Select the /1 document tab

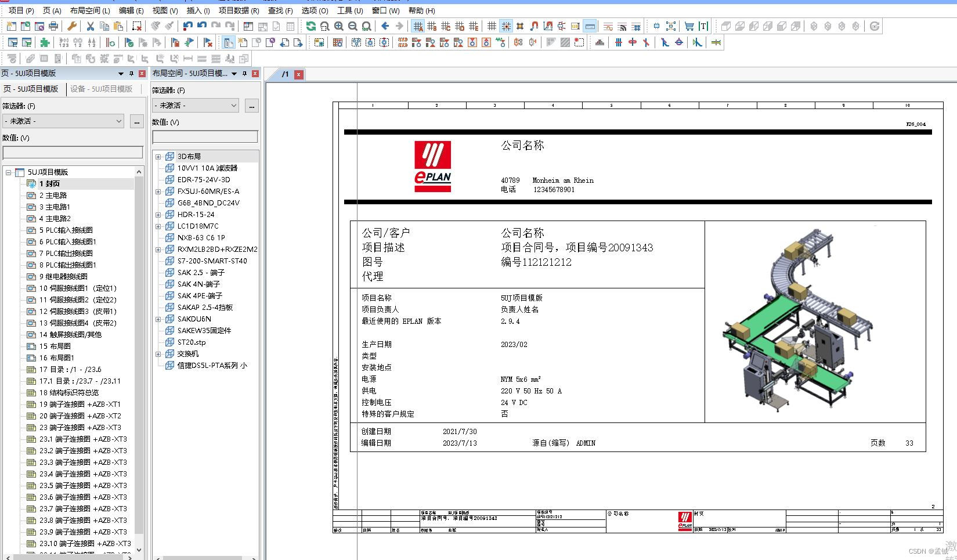click(285, 74)
